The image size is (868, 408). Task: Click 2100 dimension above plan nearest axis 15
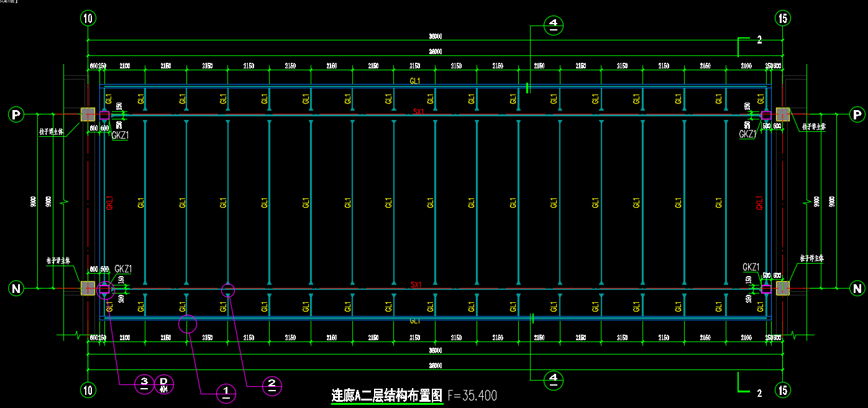[x=746, y=65]
